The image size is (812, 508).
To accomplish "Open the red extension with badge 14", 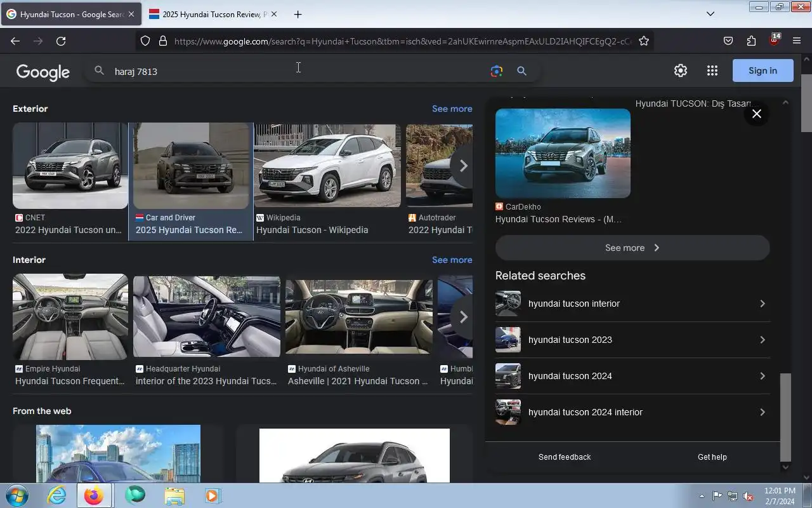I will coord(774,39).
